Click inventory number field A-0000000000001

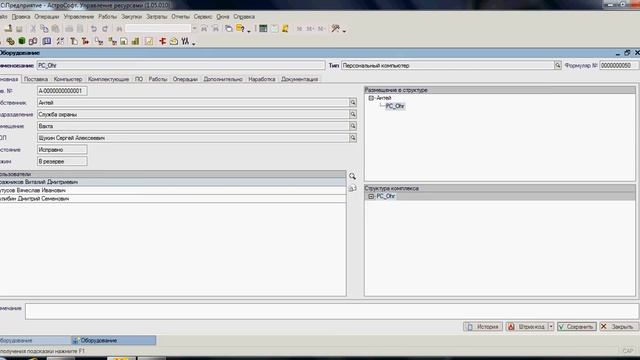click(x=62, y=91)
